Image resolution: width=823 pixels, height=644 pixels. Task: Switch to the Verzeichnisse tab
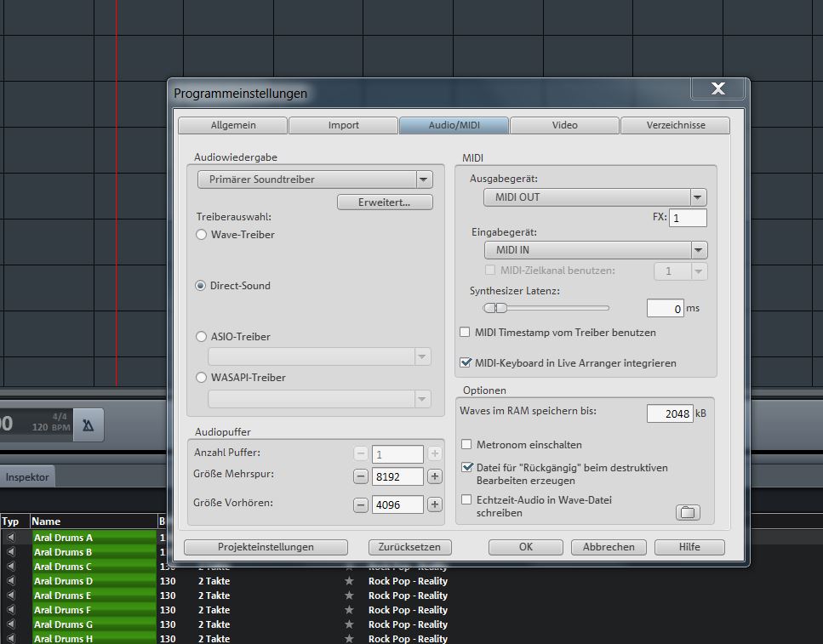pyautogui.click(x=675, y=125)
